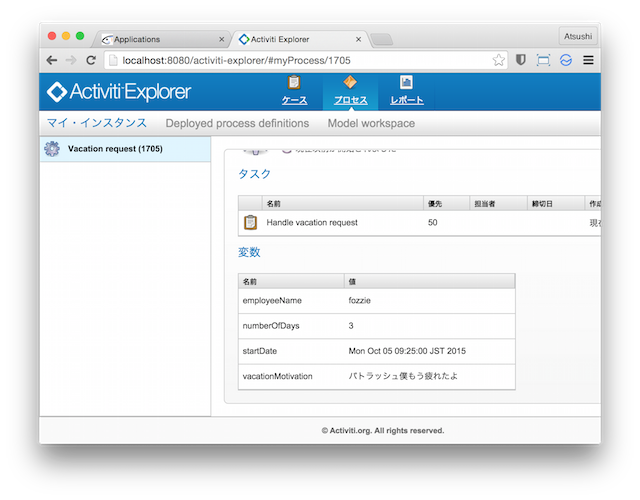The image size is (640, 500).
Task: Click the gear icon for Vacation request (1705)
Action: point(53,149)
